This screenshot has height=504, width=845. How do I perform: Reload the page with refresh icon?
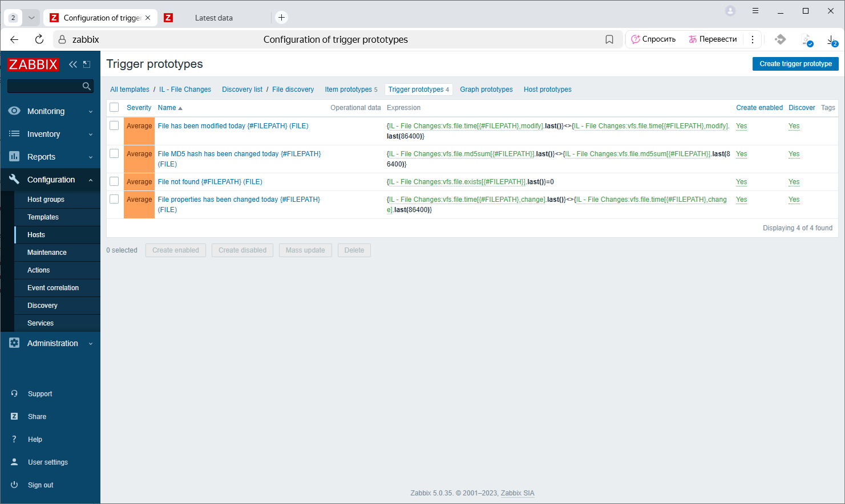[x=39, y=39]
